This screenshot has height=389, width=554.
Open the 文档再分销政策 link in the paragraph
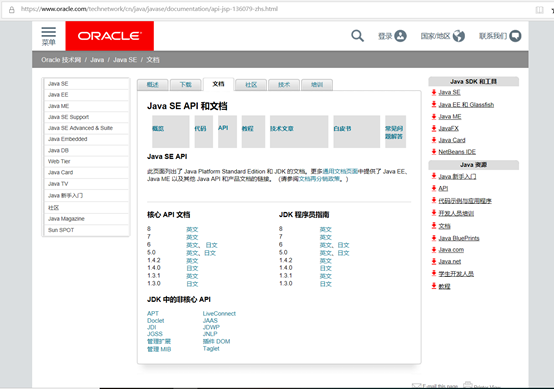click(x=319, y=179)
